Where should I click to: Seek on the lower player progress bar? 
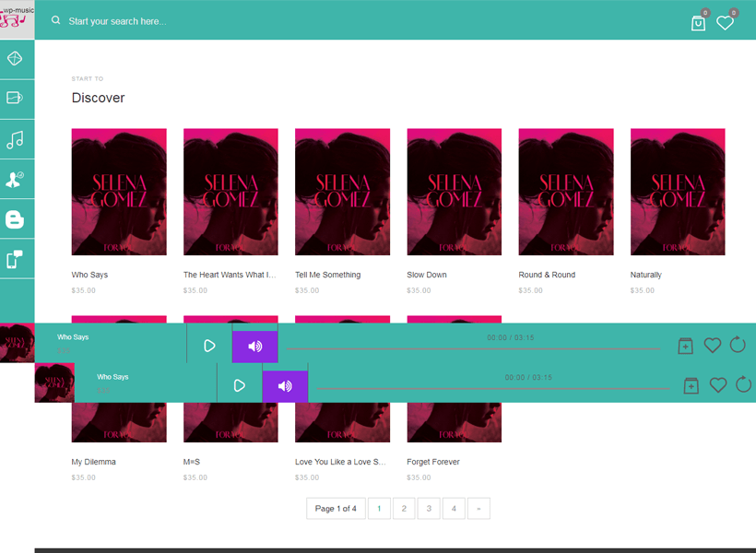click(x=492, y=388)
